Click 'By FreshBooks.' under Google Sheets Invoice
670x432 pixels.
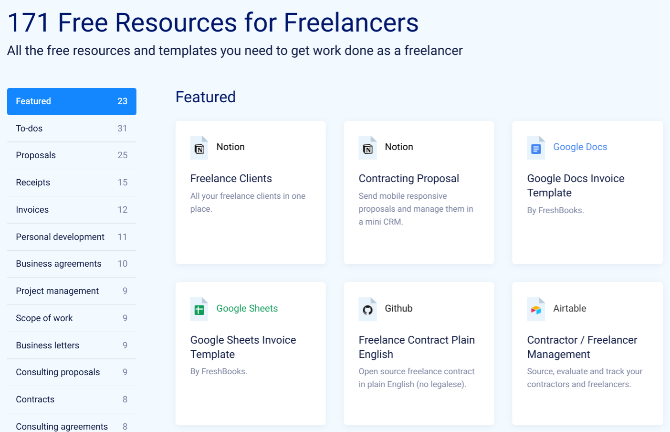tap(219, 371)
